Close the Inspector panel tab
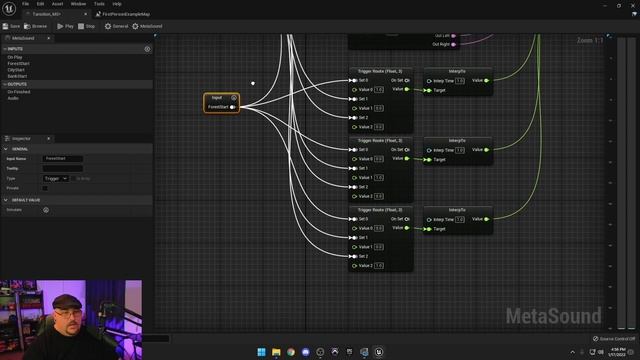Viewport: 640px width, 360px height. coord(49,139)
